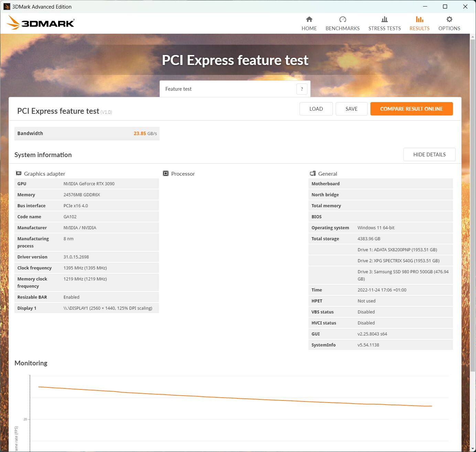The height and width of the screenshot is (452, 476).
Task: Click the GUI version v2.25.8043 s64
Action: point(372,334)
